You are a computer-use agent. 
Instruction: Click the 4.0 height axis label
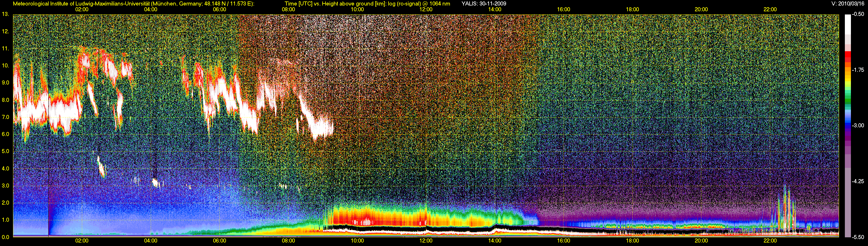coord(5,168)
